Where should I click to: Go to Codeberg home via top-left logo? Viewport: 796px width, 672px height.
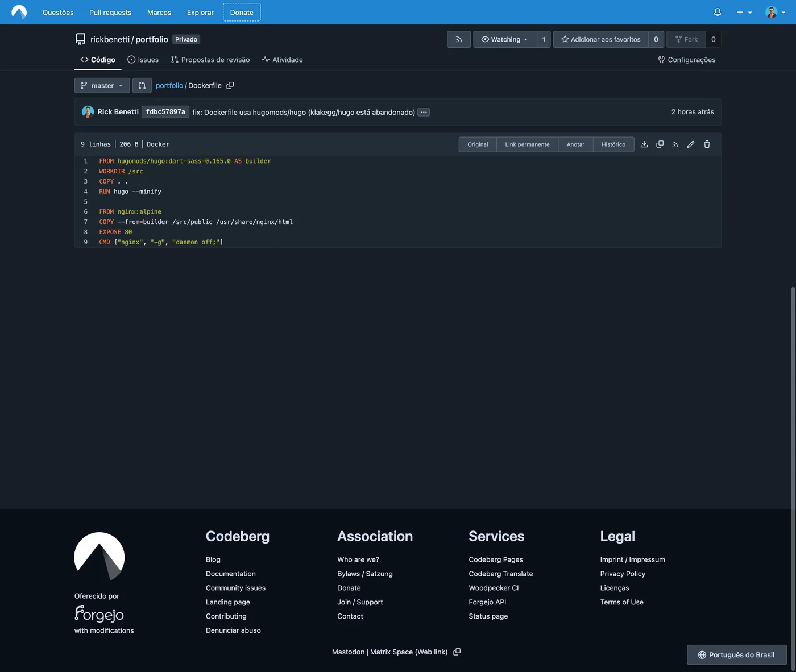19,12
